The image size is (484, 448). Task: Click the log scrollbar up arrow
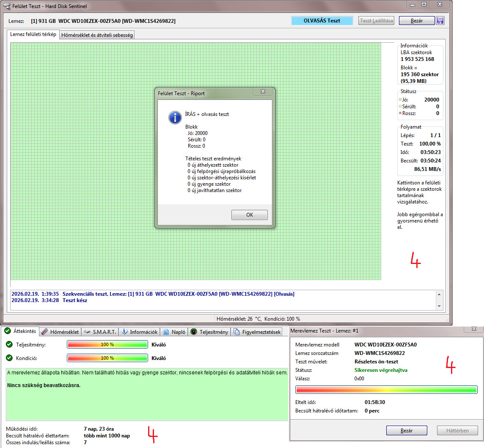[x=439, y=294]
